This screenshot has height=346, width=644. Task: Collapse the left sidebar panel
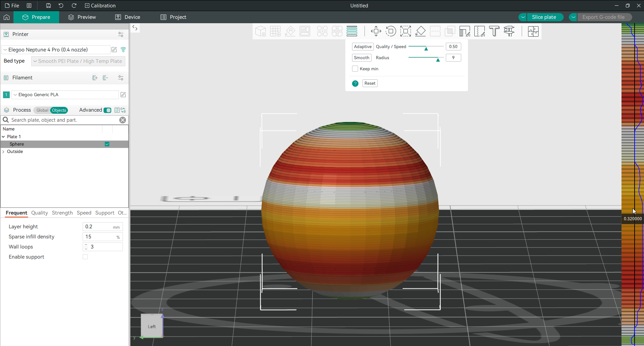click(135, 28)
